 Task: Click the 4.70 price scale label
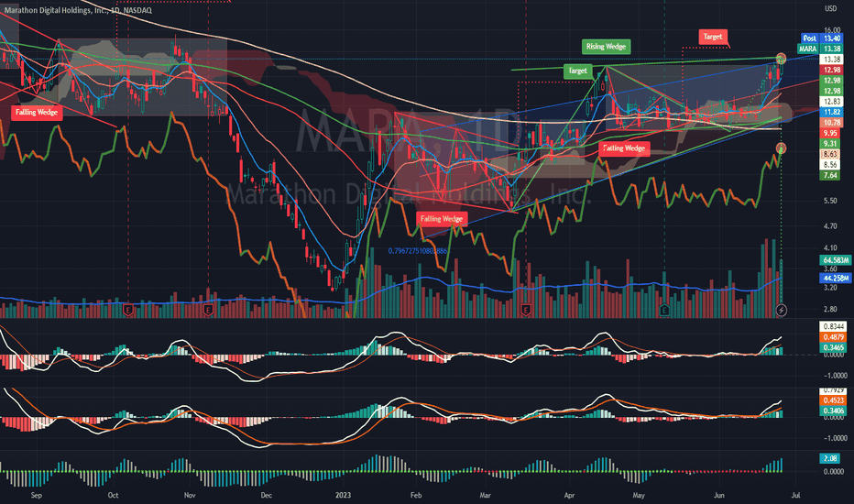coord(830,225)
